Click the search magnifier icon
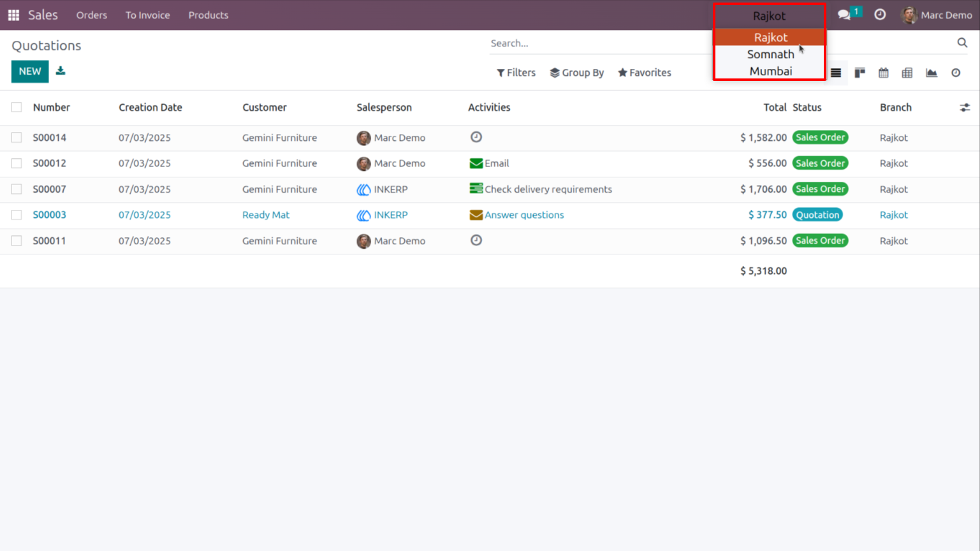Screen dimensions: 980x551 [x=962, y=43]
